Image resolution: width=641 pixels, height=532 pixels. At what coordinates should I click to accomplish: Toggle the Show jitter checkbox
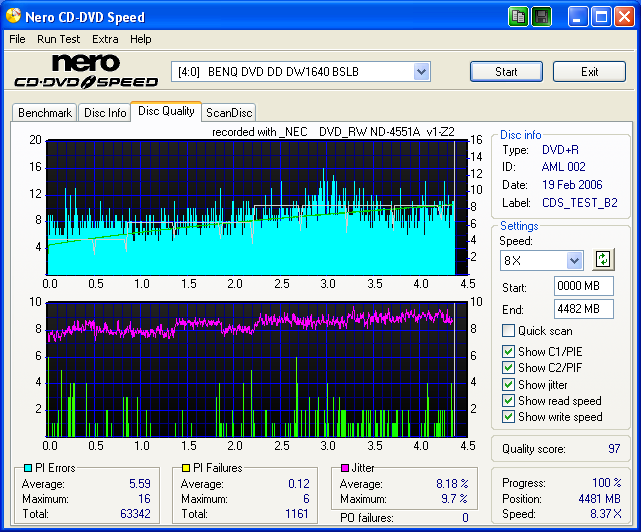(x=509, y=384)
